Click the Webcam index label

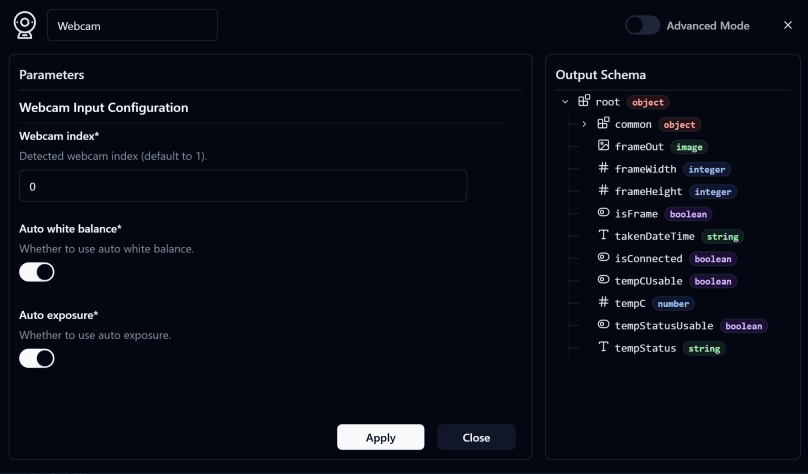pos(59,136)
